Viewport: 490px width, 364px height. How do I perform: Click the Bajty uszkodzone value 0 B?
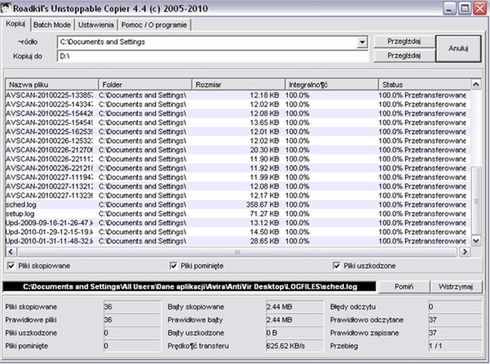(295, 333)
